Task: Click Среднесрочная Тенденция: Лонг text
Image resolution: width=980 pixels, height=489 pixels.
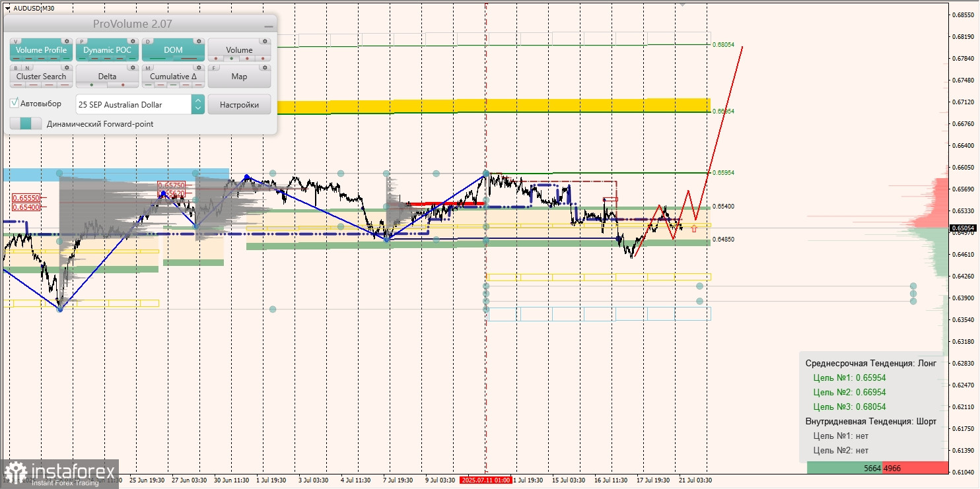Action: [870, 364]
